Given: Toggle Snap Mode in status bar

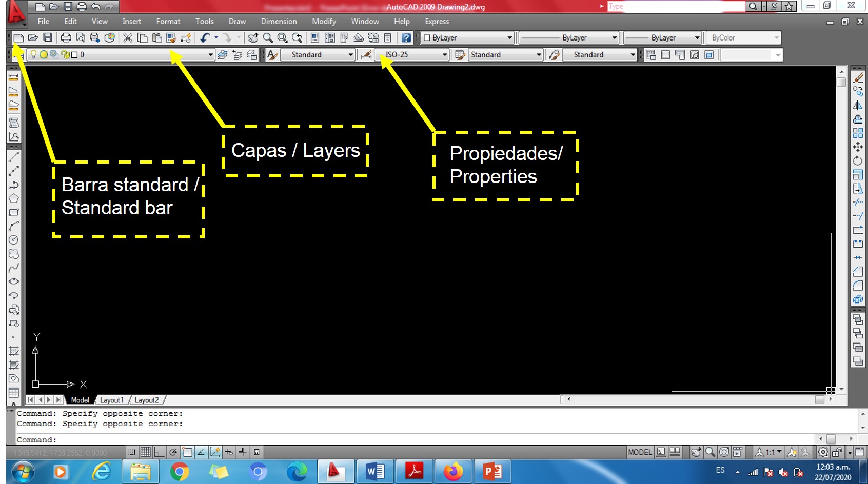Looking at the screenshot, I should (132, 452).
